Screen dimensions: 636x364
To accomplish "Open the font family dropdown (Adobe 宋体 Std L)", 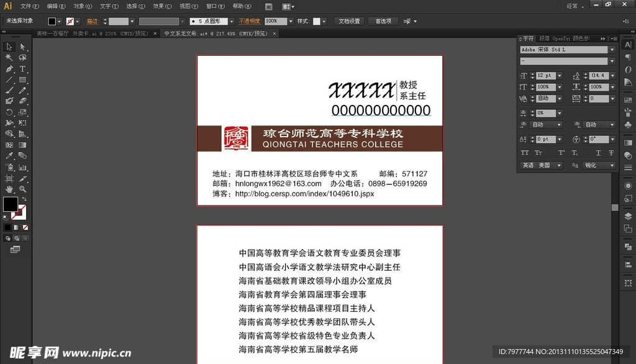I will 612,50.
